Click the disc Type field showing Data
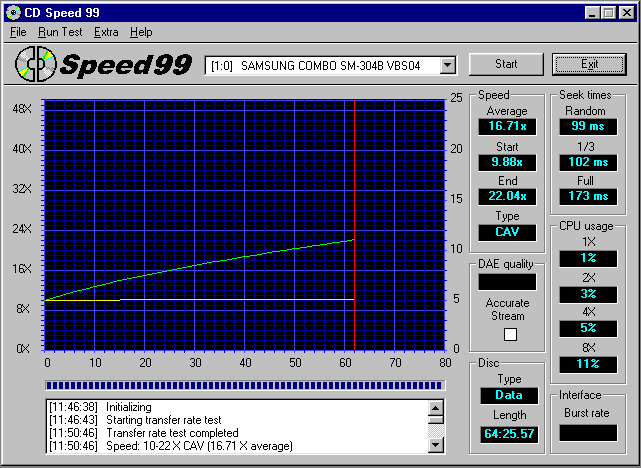 [508, 395]
